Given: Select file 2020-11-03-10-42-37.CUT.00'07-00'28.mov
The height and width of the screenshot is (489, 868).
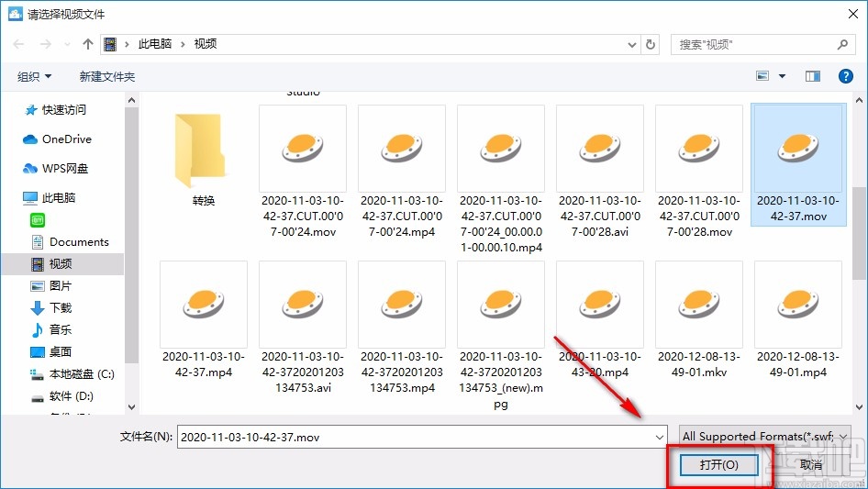Looking at the screenshot, I should pyautogui.click(x=699, y=172).
